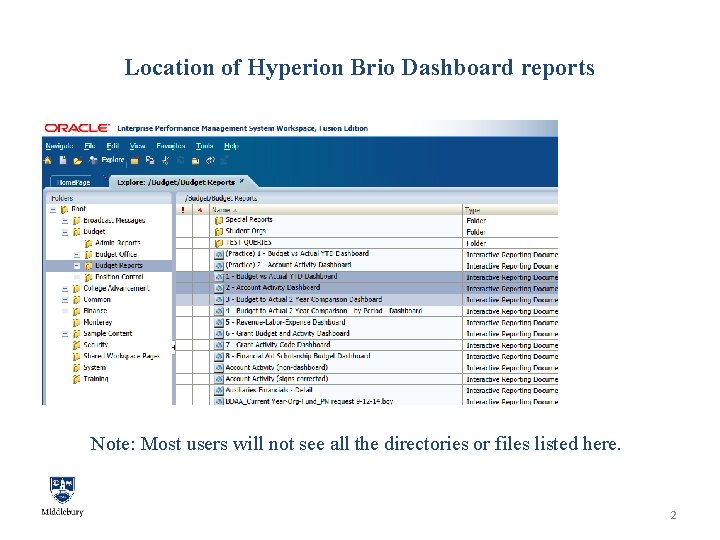Open the Favorites menu
The image size is (720, 540).
170,146
